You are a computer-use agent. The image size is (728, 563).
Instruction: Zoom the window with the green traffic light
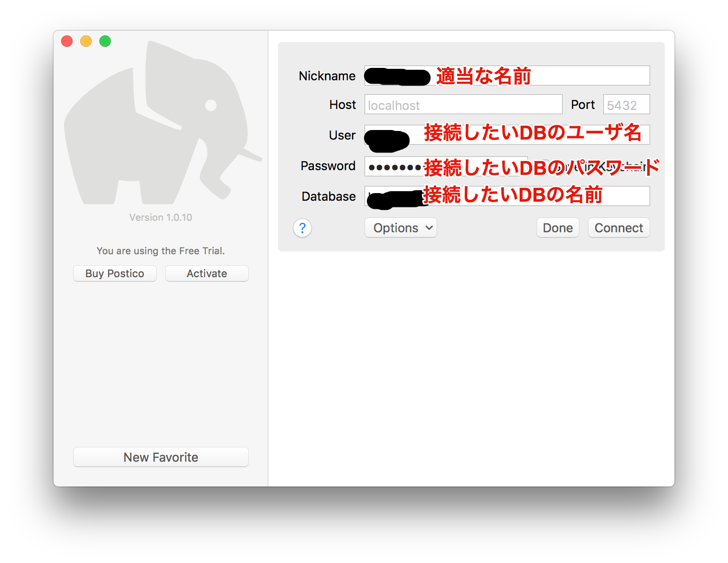coord(105,41)
